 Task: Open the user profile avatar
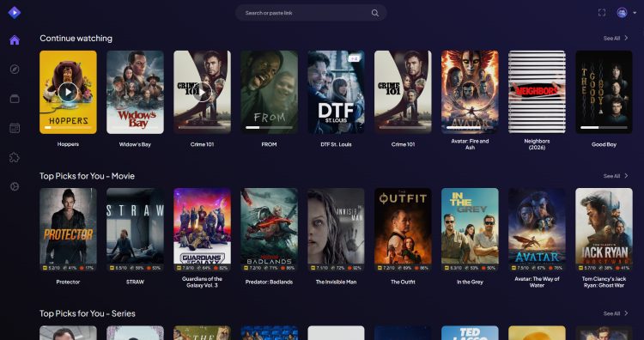click(x=622, y=13)
